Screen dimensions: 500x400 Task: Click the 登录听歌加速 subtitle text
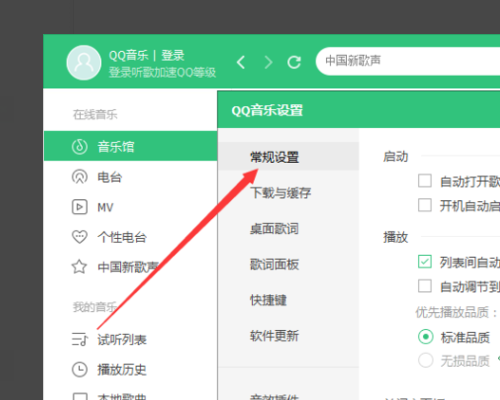tap(162, 72)
